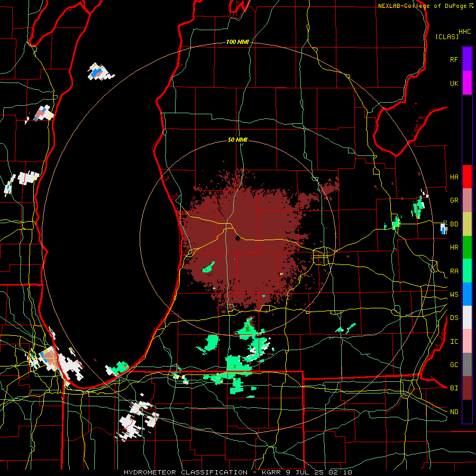This screenshot has width=476, height=476.
Task: Click the yellow BD legend color swatch
Action: 467,224
